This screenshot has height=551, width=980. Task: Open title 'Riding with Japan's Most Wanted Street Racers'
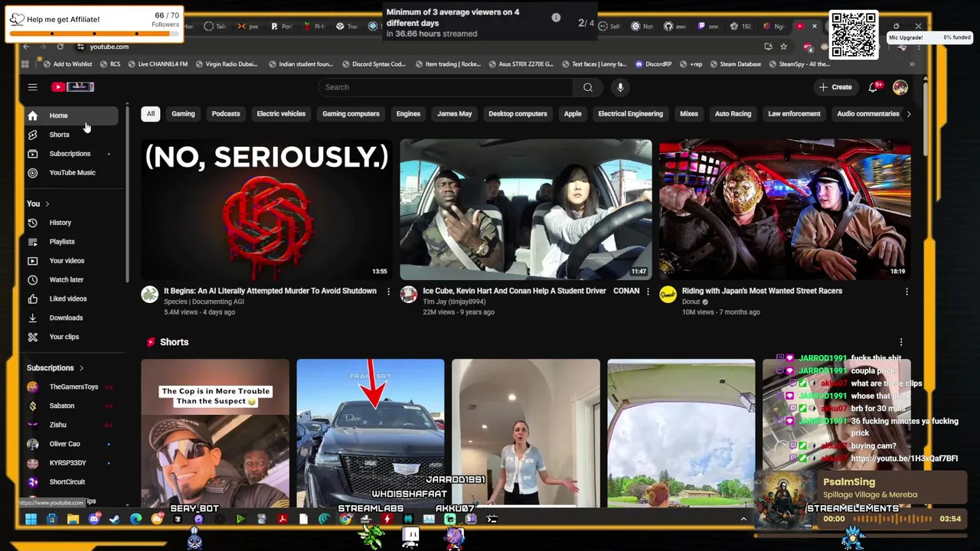click(762, 291)
